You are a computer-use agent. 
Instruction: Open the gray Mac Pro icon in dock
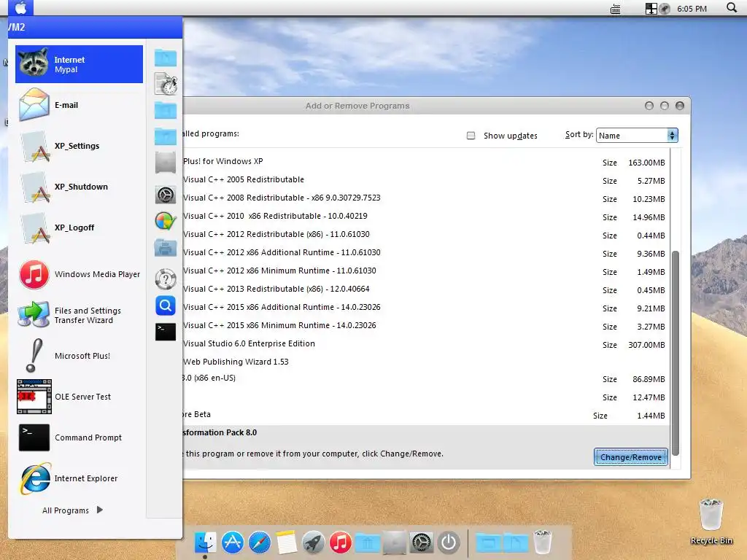[x=395, y=542]
